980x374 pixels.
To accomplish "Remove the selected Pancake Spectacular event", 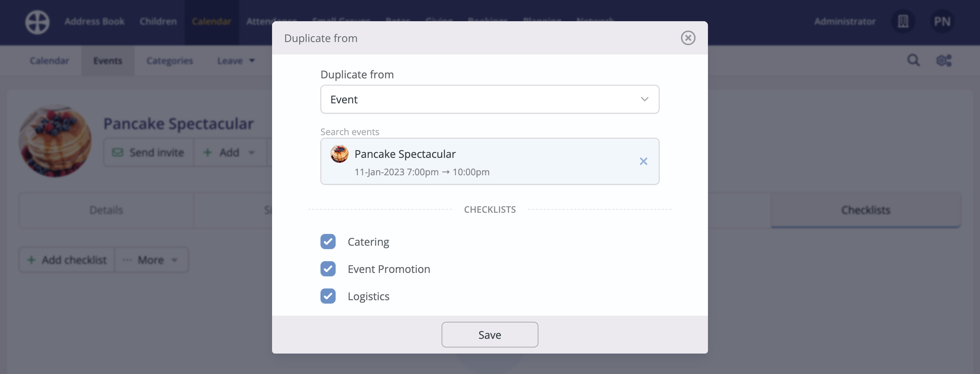I will tap(643, 161).
